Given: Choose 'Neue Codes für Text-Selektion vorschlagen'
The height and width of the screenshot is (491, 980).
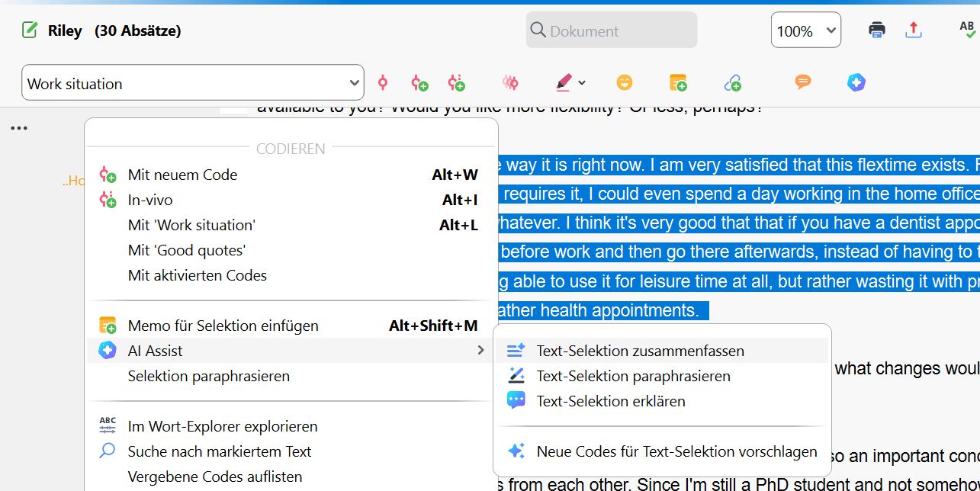Looking at the screenshot, I should [x=676, y=451].
